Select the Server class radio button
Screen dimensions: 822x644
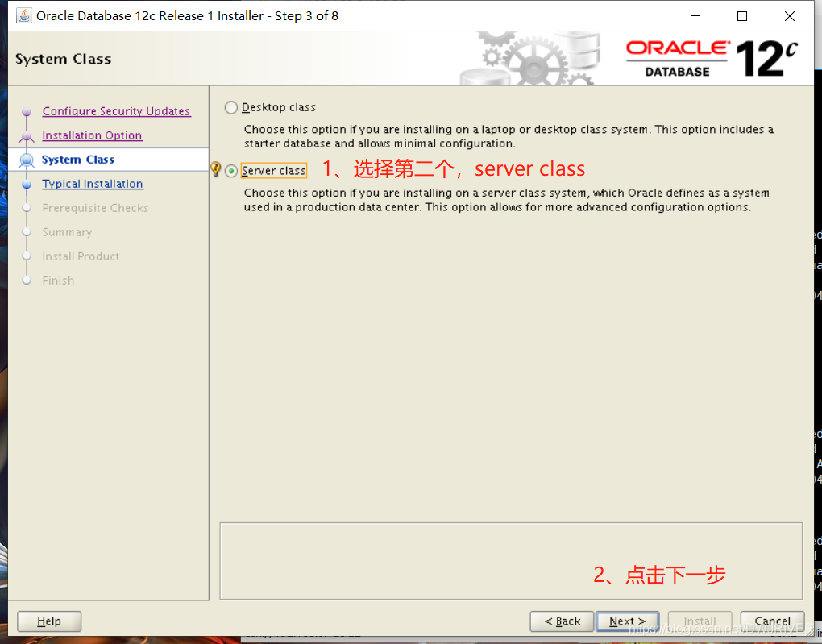tap(231, 171)
